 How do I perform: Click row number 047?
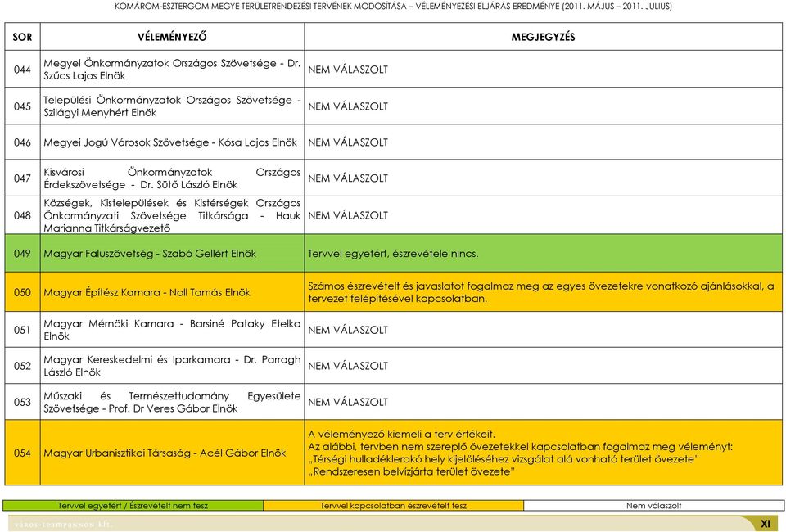(x=22, y=178)
